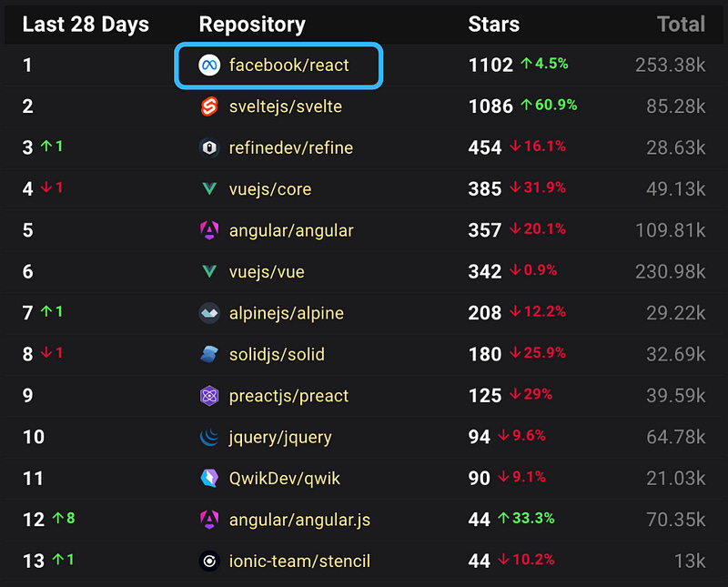Screen dimensions: 728x587
Task: Click the refine logo icon
Action: click(209, 147)
